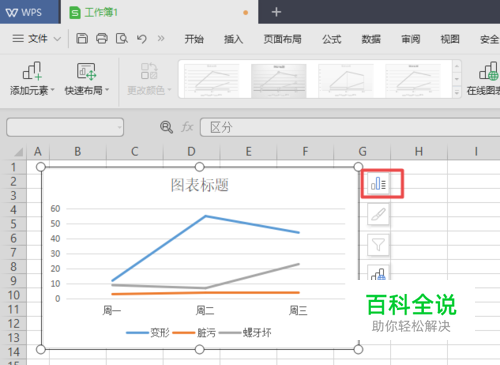This screenshot has height=365, width=500.
Task: Open 添加元素 chart element dropdown
Action: point(32,79)
